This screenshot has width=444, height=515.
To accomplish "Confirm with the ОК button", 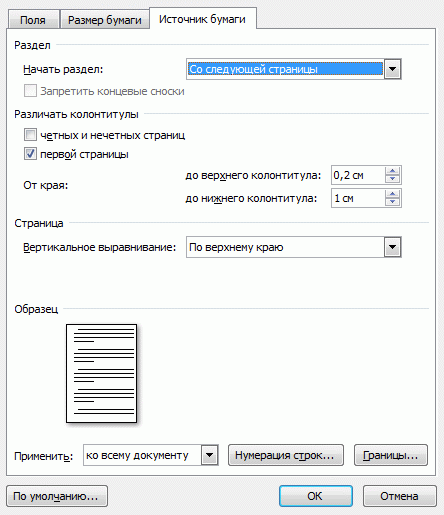I will click(x=316, y=496).
